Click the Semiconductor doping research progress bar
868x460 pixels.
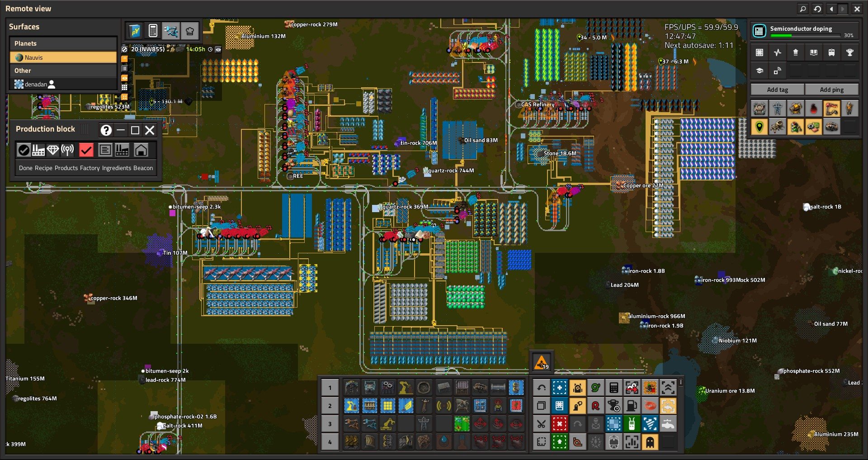point(805,35)
